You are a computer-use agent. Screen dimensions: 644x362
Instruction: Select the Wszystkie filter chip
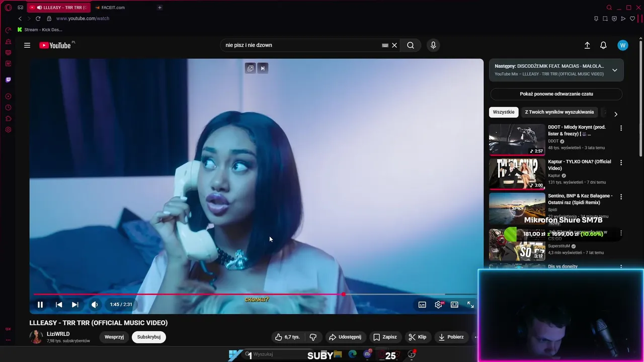tap(504, 112)
